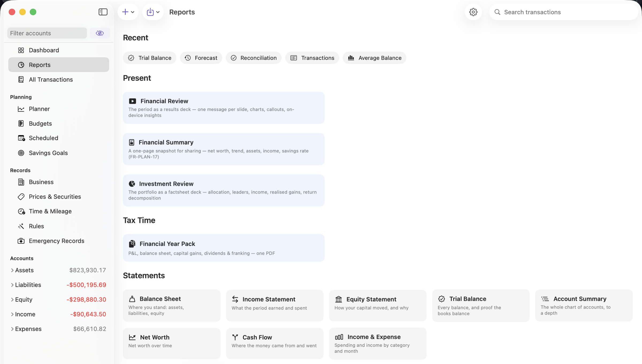
Task: Click the Income Statement arrows icon
Action: click(235, 299)
